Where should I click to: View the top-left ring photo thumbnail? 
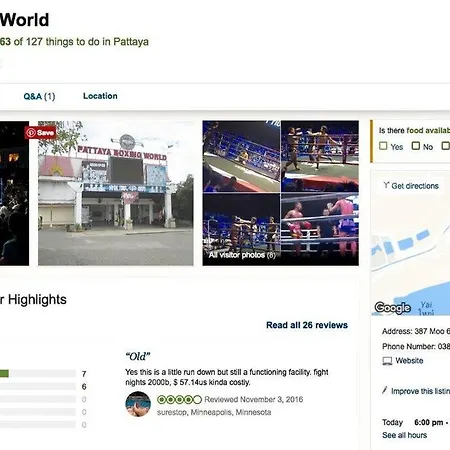pos(241,157)
